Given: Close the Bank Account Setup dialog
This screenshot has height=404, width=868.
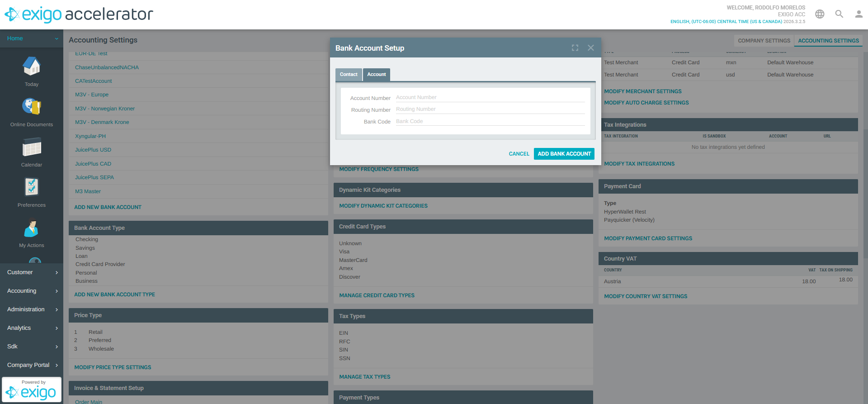Looking at the screenshot, I should tap(591, 48).
